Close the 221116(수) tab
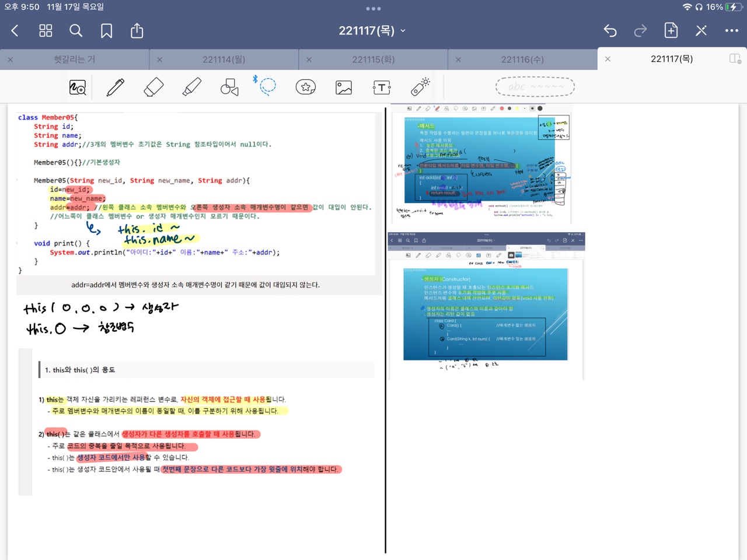Viewport: 747px width, 560px height. (x=459, y=60)
